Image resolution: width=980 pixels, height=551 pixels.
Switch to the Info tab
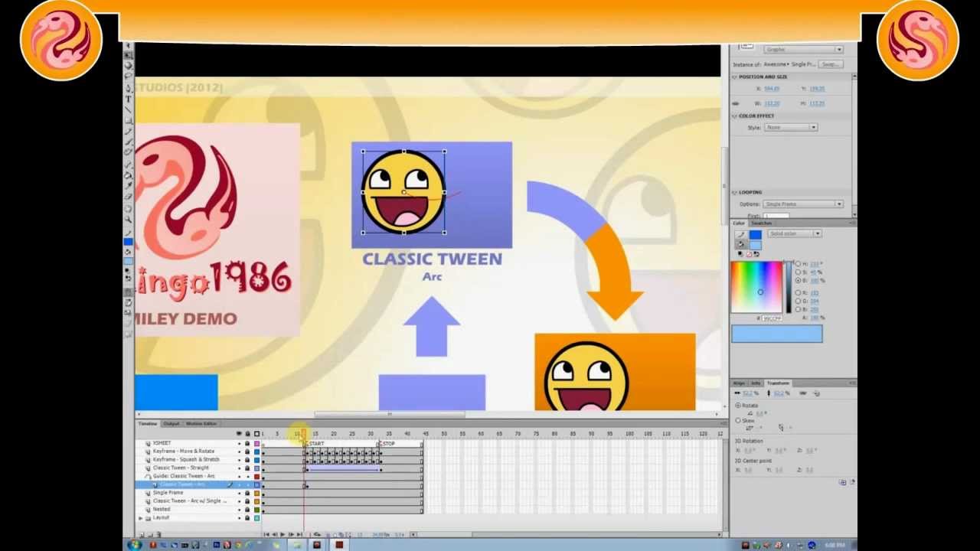coord(756,383)
